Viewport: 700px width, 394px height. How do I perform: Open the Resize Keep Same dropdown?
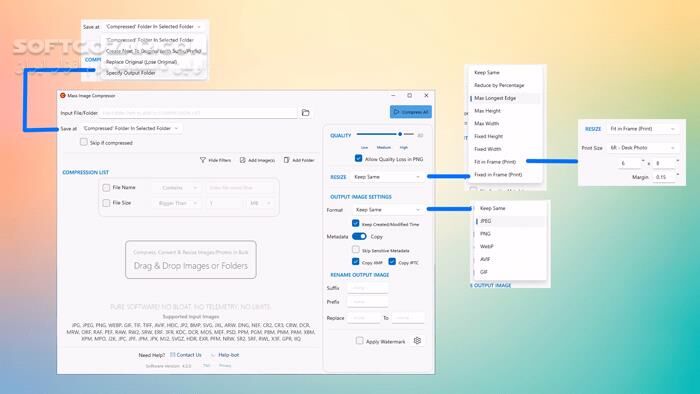pos(387,177)
